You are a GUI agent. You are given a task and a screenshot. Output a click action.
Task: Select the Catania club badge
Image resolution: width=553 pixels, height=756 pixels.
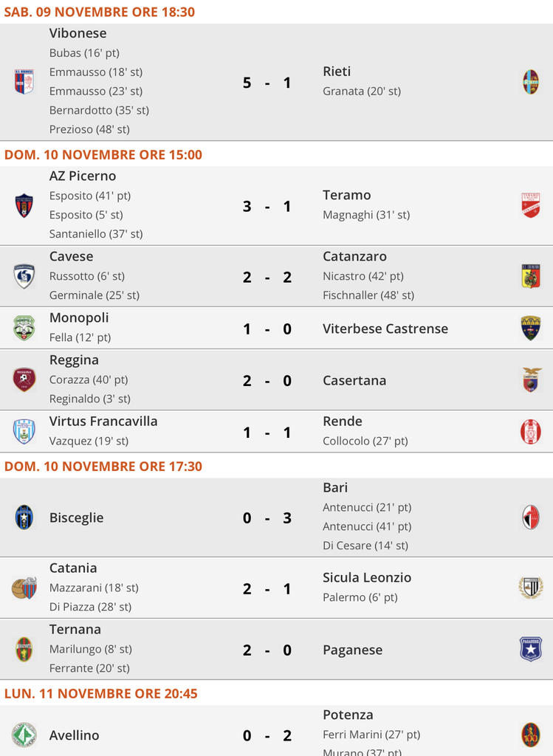24,588
